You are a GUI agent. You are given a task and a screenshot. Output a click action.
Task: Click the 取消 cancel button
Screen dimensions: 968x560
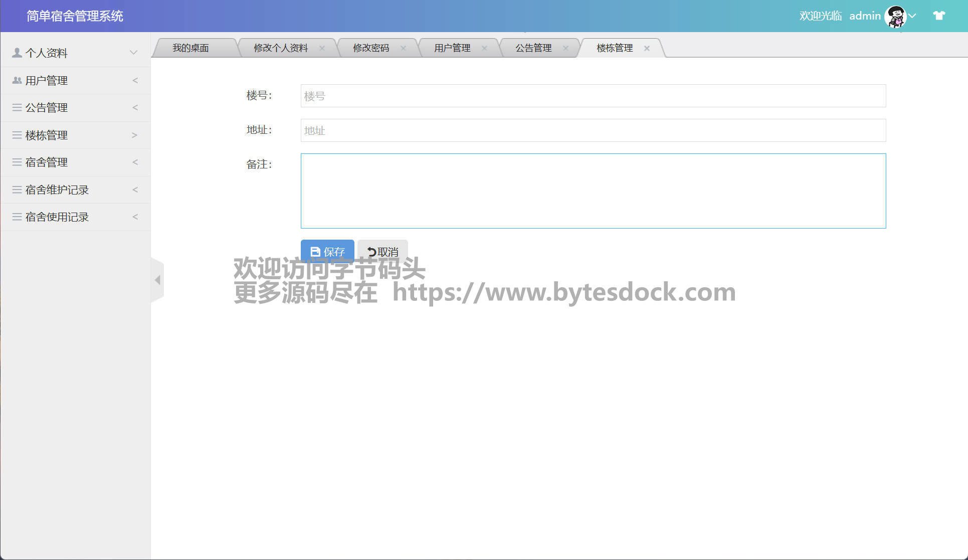382,251
